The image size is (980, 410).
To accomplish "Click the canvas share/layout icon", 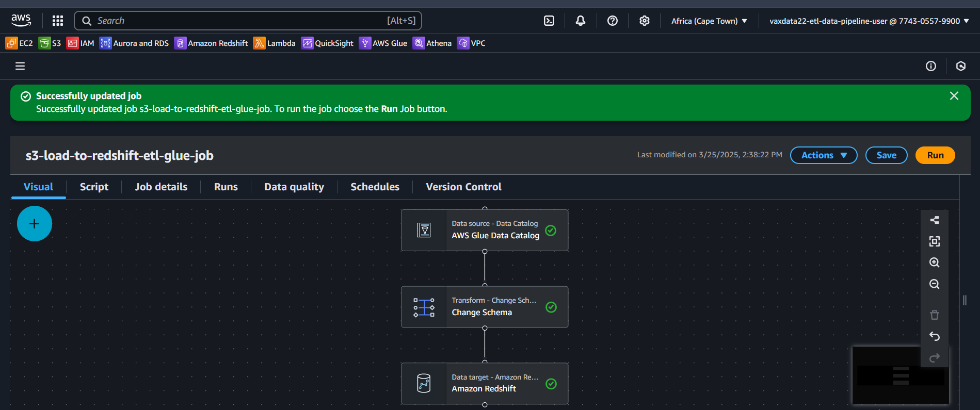I will pos(935,220).
